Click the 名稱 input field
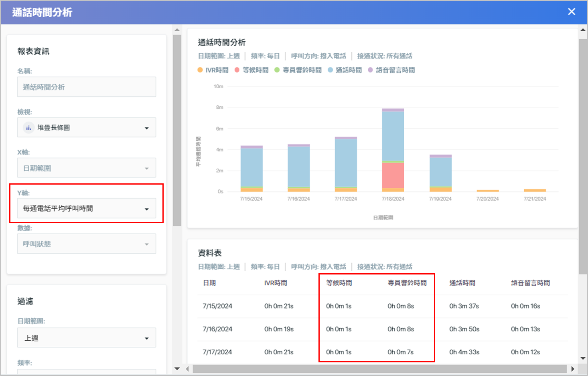 click(87, 87)
